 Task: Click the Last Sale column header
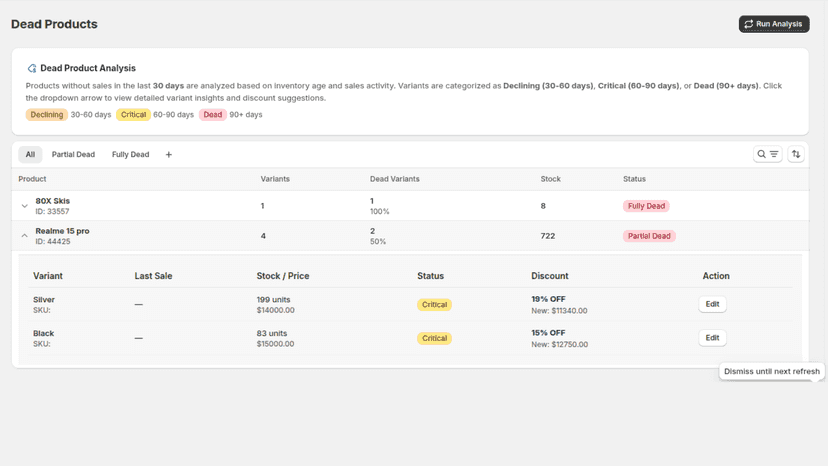(x=153, y=276)
